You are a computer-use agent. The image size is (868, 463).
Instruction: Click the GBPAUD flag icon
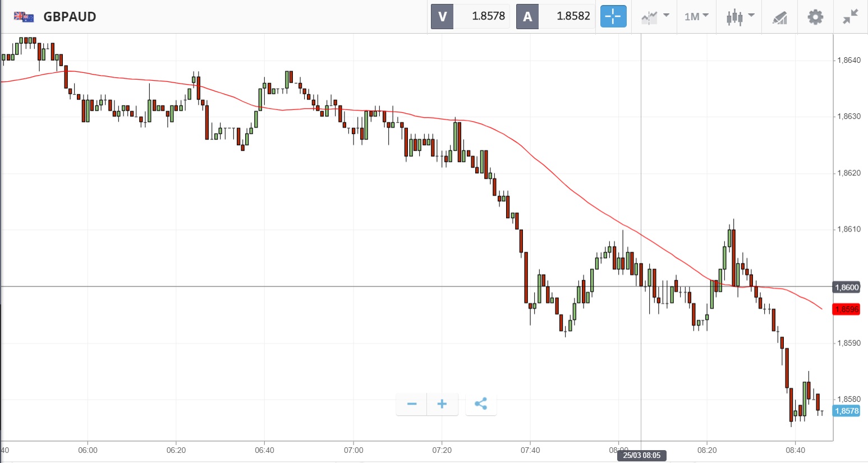tap(24, 17)
